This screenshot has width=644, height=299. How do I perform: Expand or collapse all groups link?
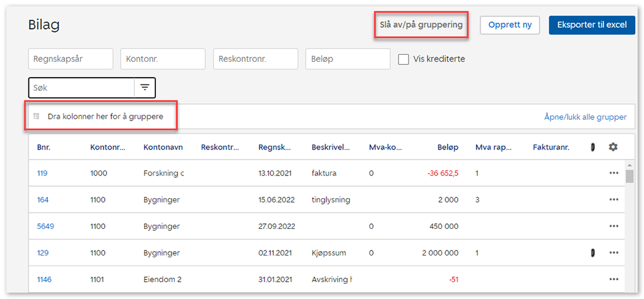click(585, 117)
